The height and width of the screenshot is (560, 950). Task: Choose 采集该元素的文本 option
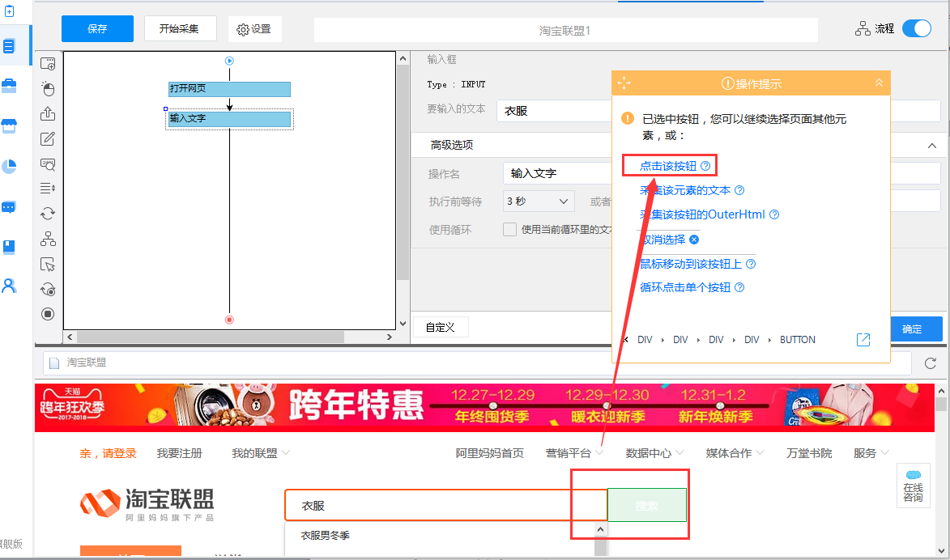click(x=685, y=190)
